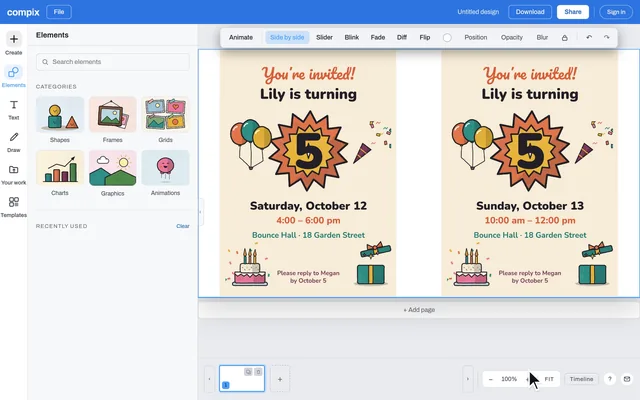Add a new page with the plus tile
The image size is (640, 400).
280,379
